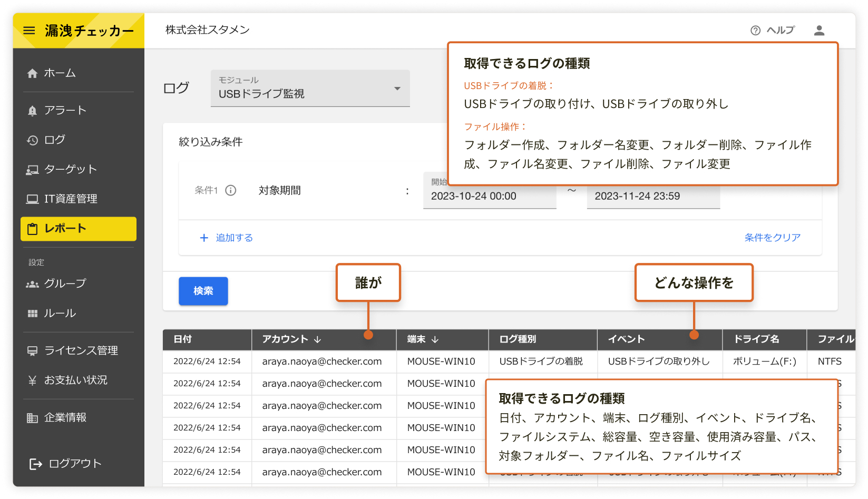868x499 pixels.
Task: Open the アラート menu item
Action: point(79,111)
